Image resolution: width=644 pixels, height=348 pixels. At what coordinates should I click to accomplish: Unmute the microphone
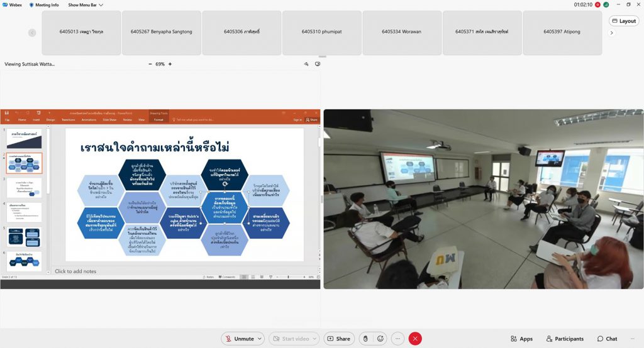coord(238,339)
